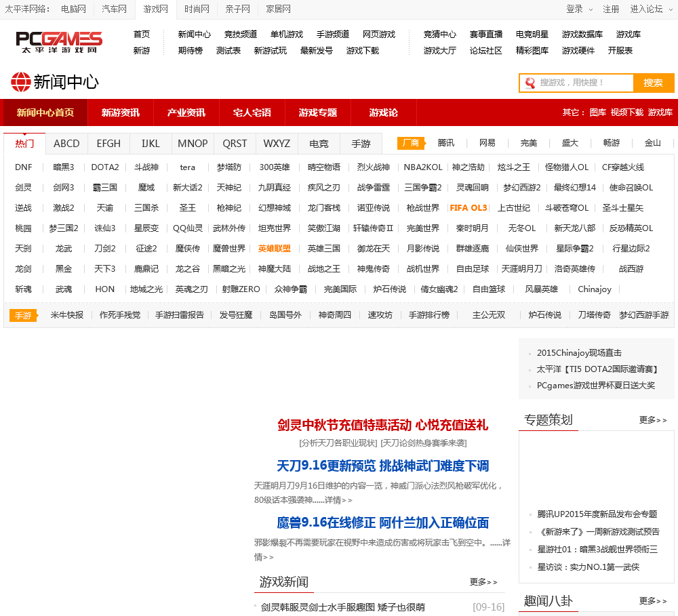
Task: Select the ABCD game filter tab
Action: [x=66, y=144]
